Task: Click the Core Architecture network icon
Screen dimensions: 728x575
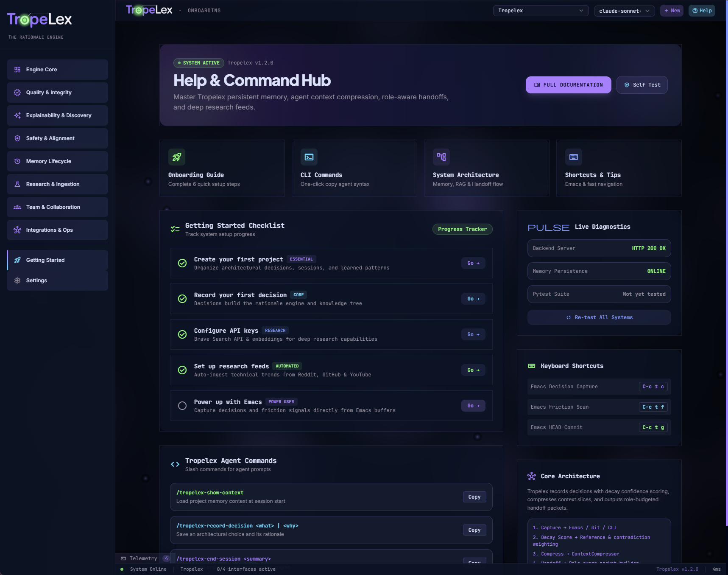Action: tap(532, 476)
